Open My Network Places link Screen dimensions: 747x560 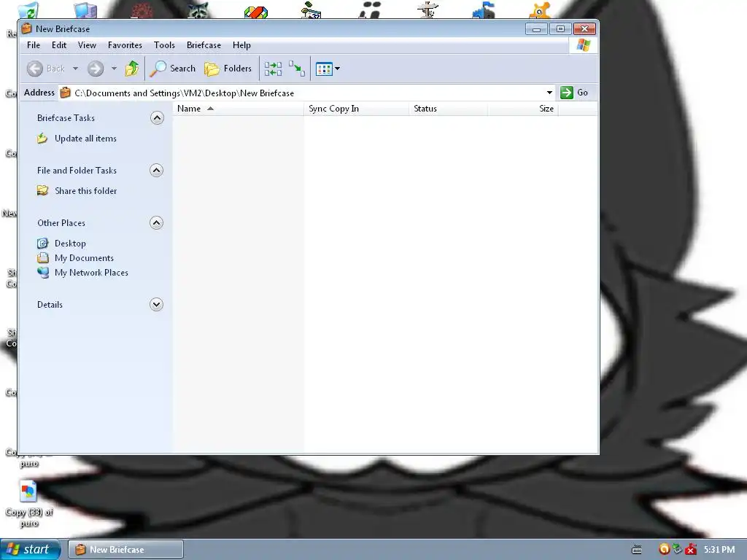click(x=91, y=273)
